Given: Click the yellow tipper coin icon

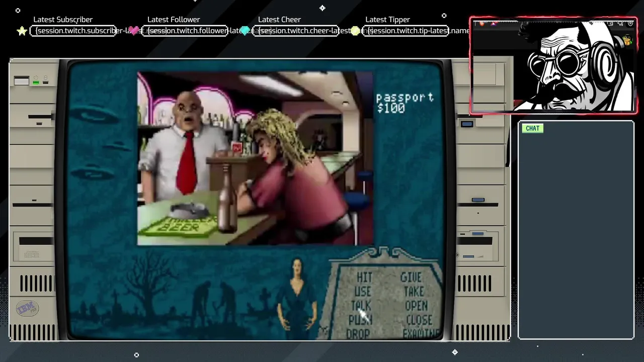Looking at the screenshot, I should pyautogui.click(x=356, y=31).
